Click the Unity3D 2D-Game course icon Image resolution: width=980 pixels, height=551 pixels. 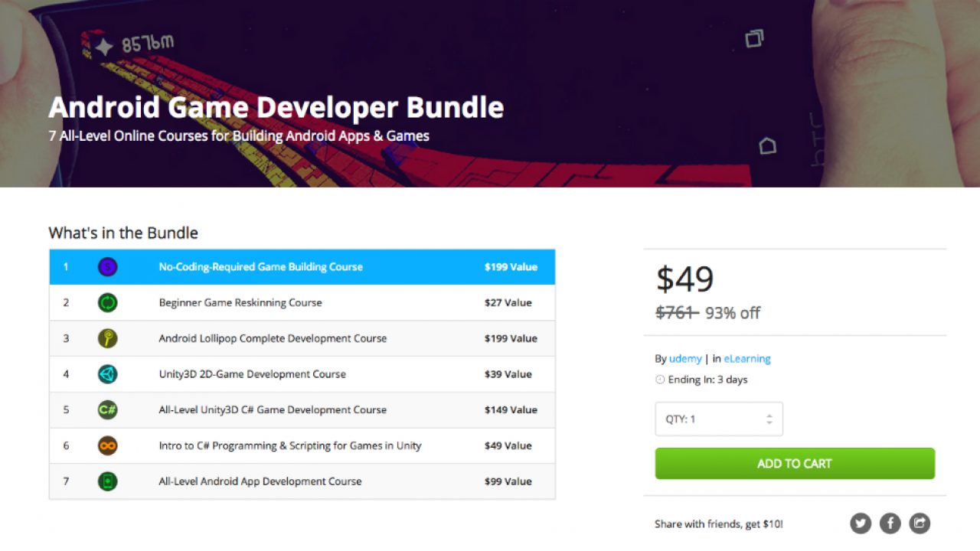[107, 374]
